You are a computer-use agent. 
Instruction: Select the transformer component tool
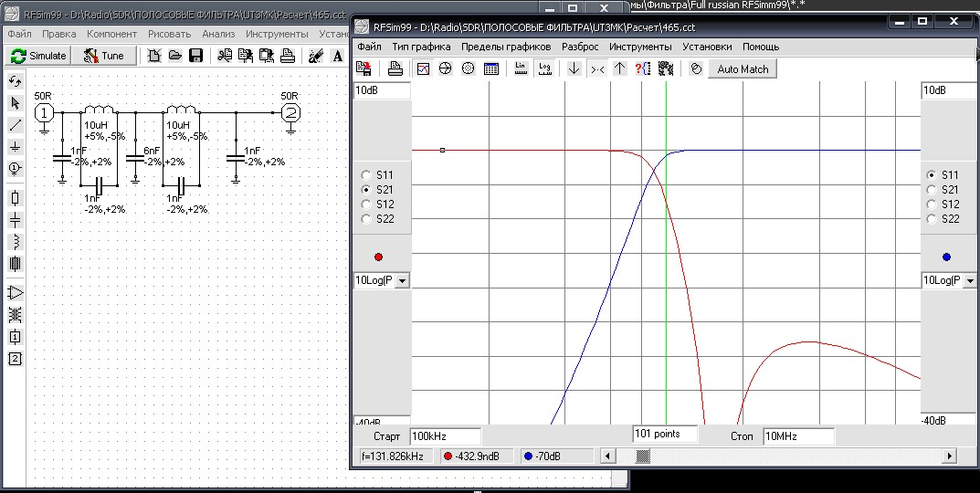(x=16, y=315)
